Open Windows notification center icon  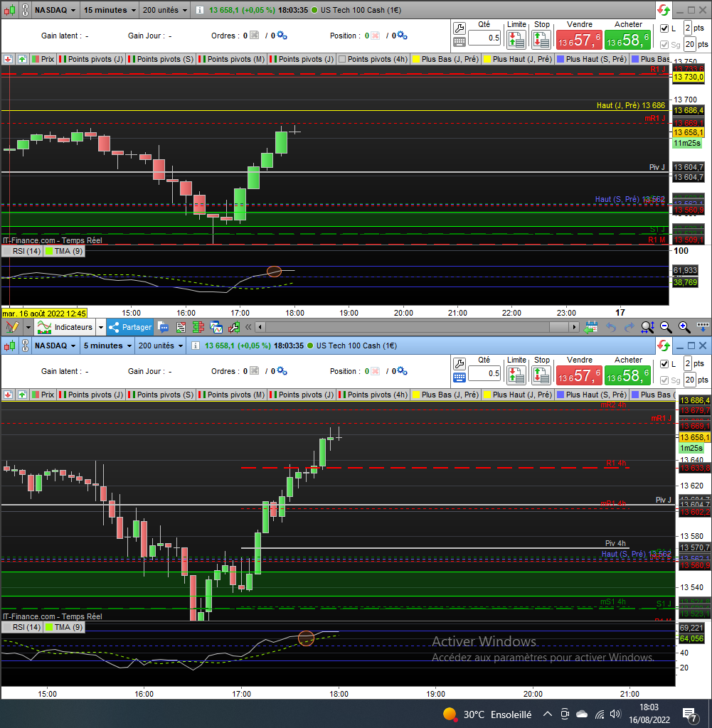pyautogui.click(x=690, y=715)
